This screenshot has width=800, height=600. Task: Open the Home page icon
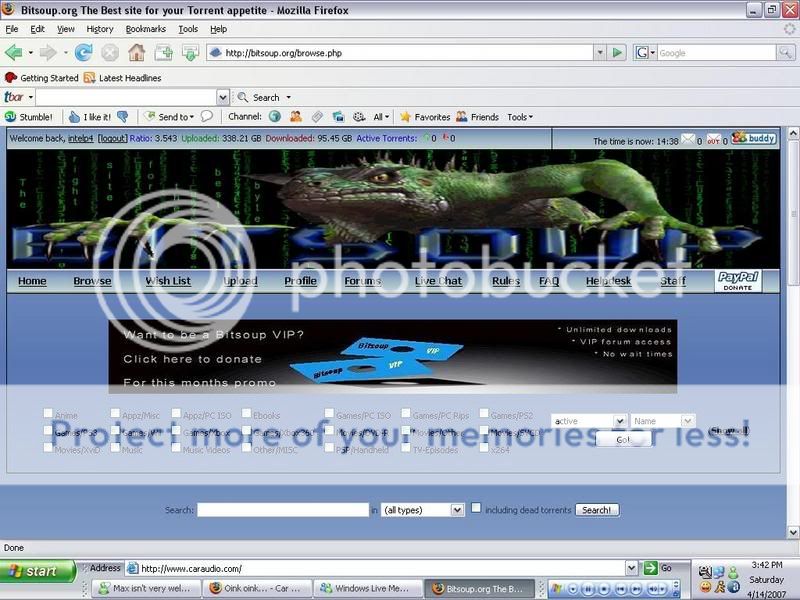[x=136, y=53]
